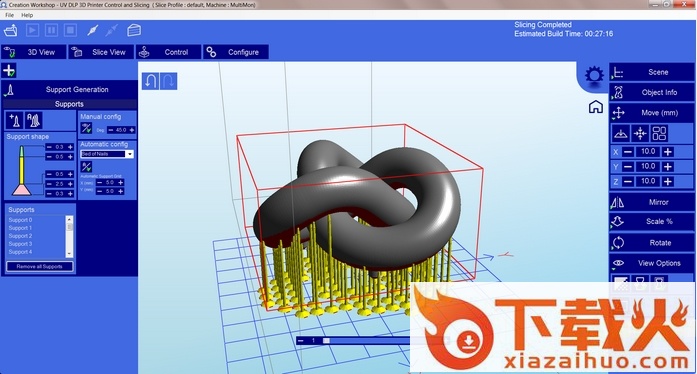Pause the print with the pause icon

51,30
